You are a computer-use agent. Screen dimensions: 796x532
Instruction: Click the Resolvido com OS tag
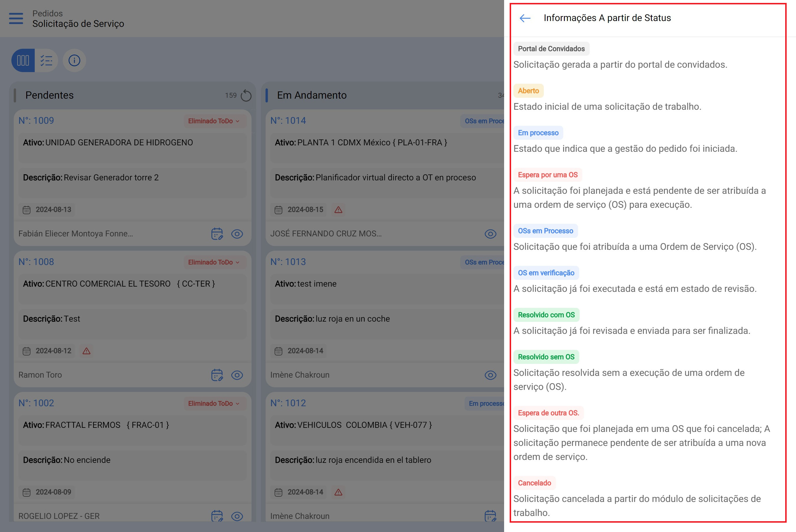pyautogui.click(x=546, y=315)
